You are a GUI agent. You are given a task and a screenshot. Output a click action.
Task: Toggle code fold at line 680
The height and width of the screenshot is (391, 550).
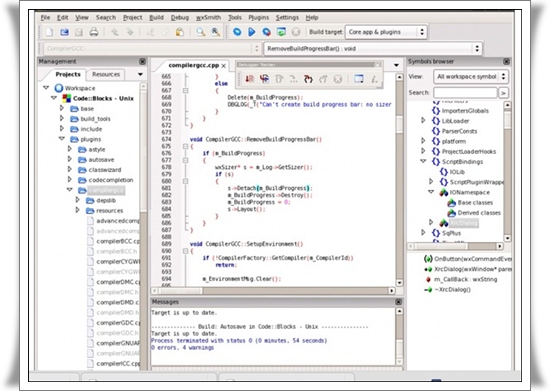(186, 181)
